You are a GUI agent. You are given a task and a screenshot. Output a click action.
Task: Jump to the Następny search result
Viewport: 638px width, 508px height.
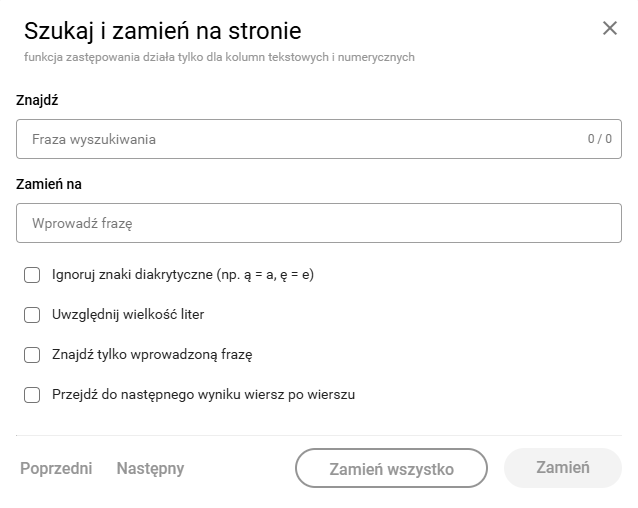150,469
